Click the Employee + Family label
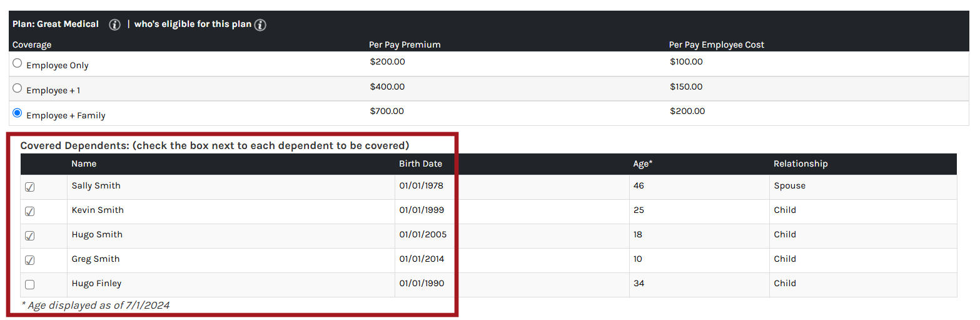Image resolution: width=980 pixels, height=320 pixels. (x=66, y=116)
